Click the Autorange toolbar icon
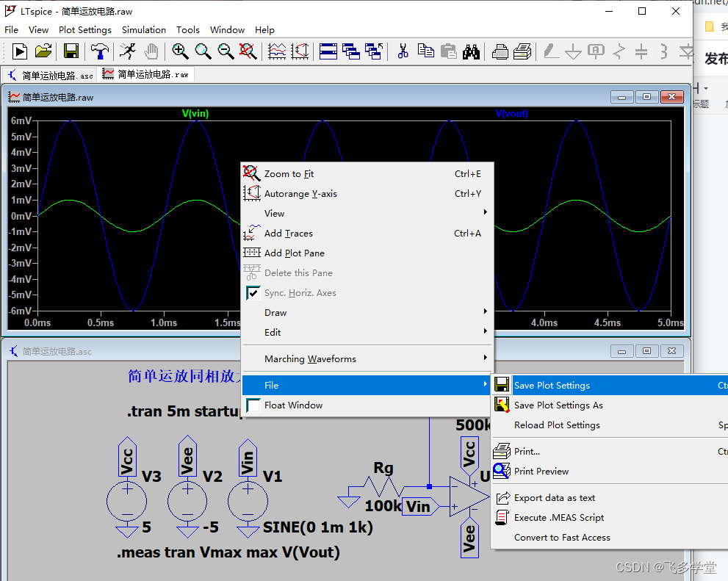The width and height of the screenshot is (728, 581). 300,51
